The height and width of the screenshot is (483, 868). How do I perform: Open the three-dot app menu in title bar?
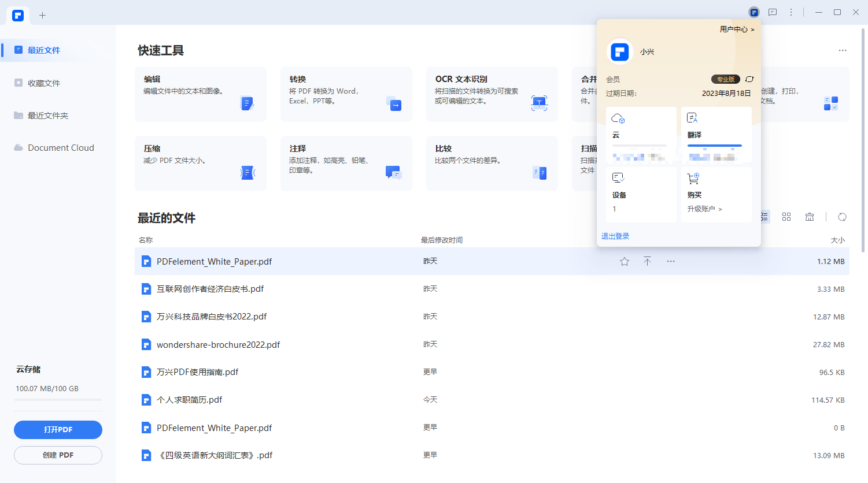(x=791, y=12)
